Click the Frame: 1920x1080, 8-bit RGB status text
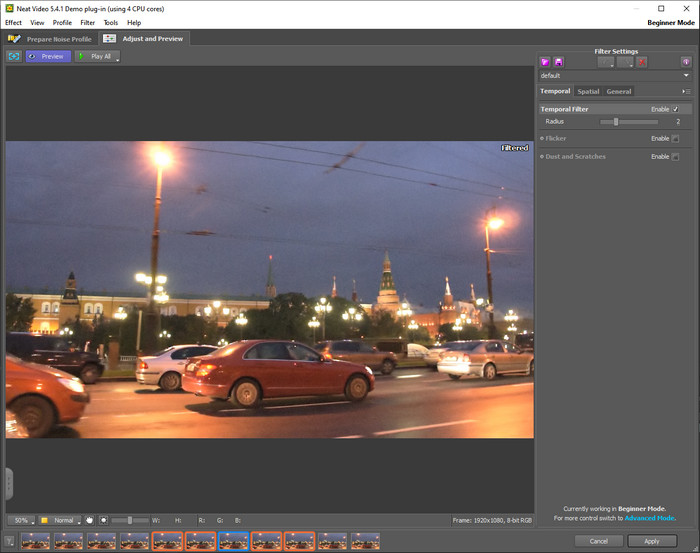This screenshot has width=700, height=553. (x=492, y=520)
